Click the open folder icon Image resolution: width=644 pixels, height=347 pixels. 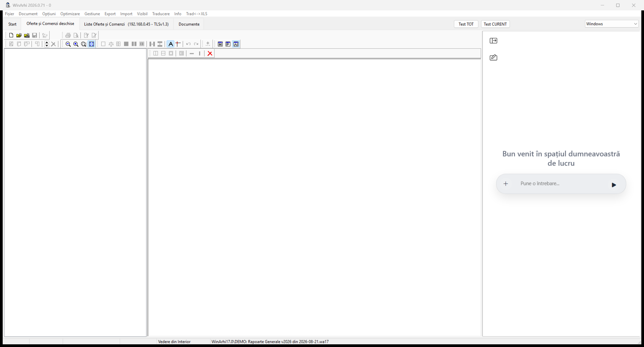(19, 35)
